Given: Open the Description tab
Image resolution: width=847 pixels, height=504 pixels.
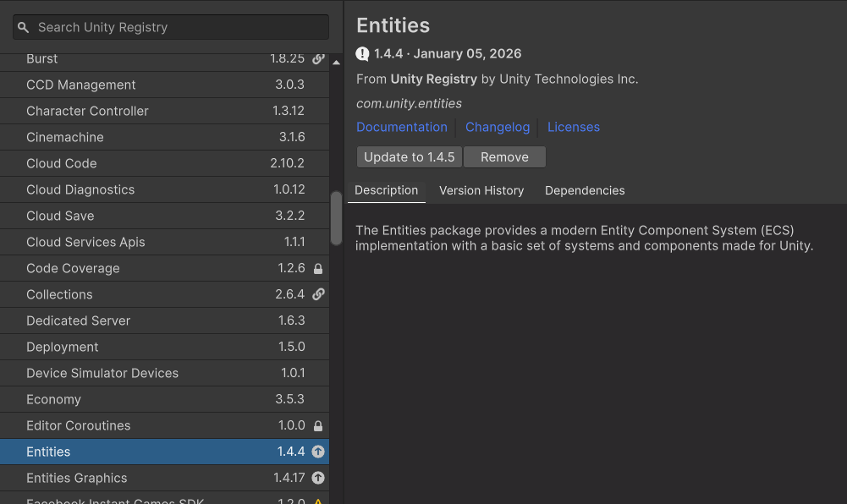Looking at the screenshot, I should (386, 190).
